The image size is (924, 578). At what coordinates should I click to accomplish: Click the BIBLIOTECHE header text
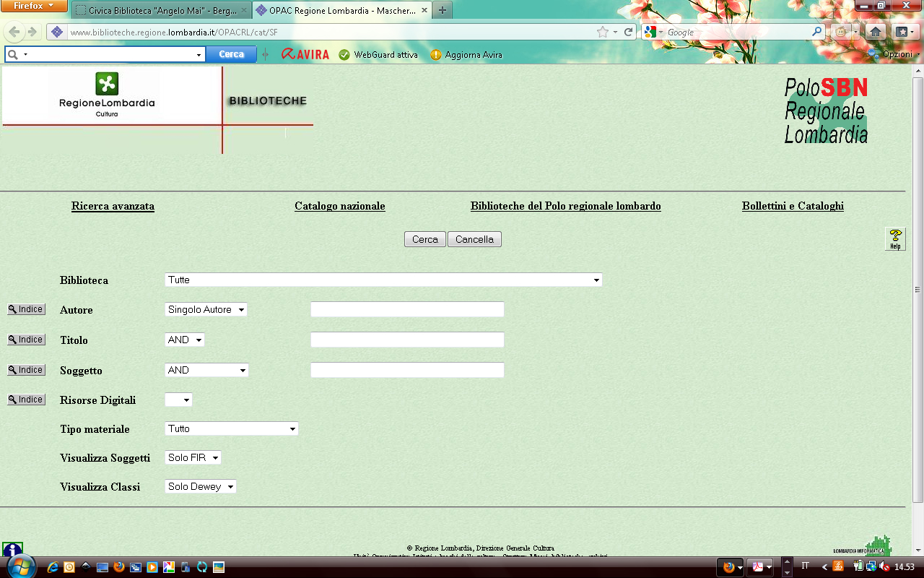[268, 101]
